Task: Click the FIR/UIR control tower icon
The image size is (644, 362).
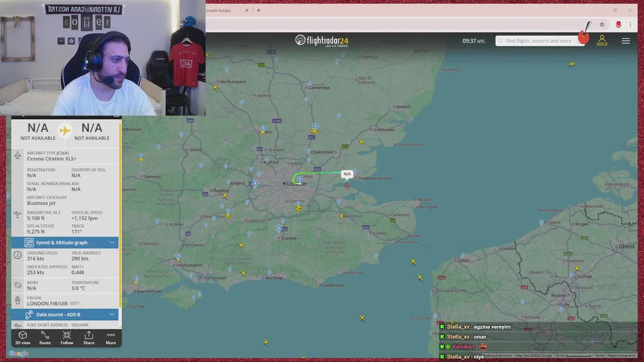Action: pyautogui.click(x=18, y=301)
